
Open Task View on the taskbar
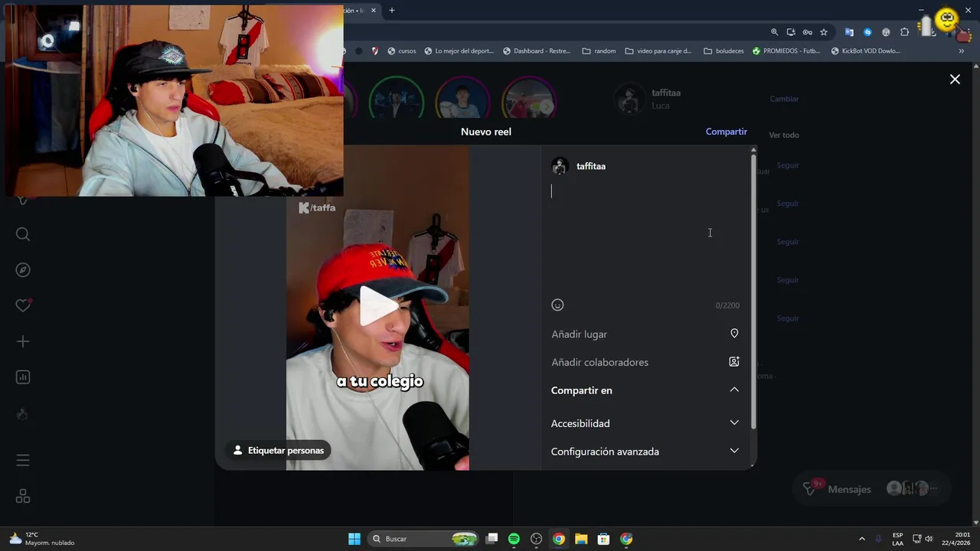point(492,539)
